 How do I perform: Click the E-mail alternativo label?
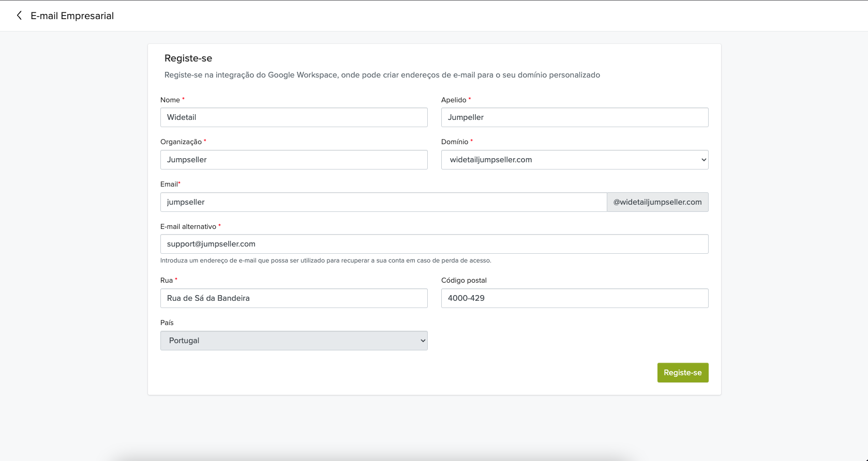188,226
